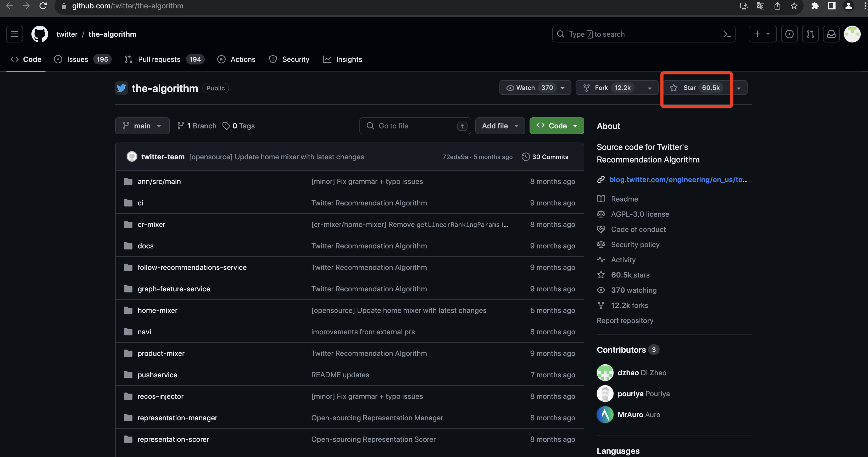Open the blog.twitter.com engineering link
The width and height of the screenshot is (868, 457).
click(x=678, y=179)
